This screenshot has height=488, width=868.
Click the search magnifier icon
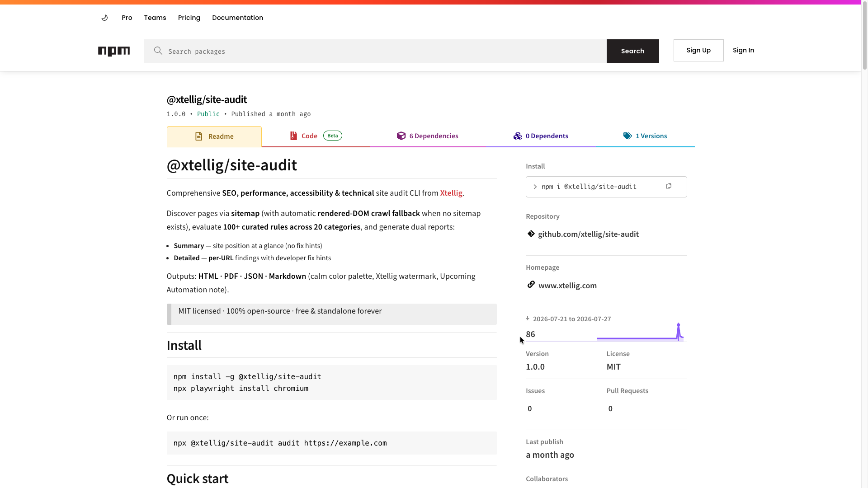point(158,51)
